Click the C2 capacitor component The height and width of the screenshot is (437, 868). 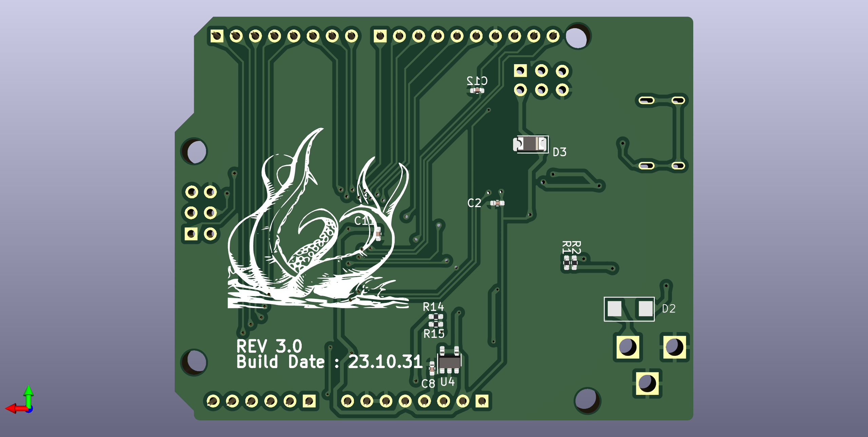497,203
